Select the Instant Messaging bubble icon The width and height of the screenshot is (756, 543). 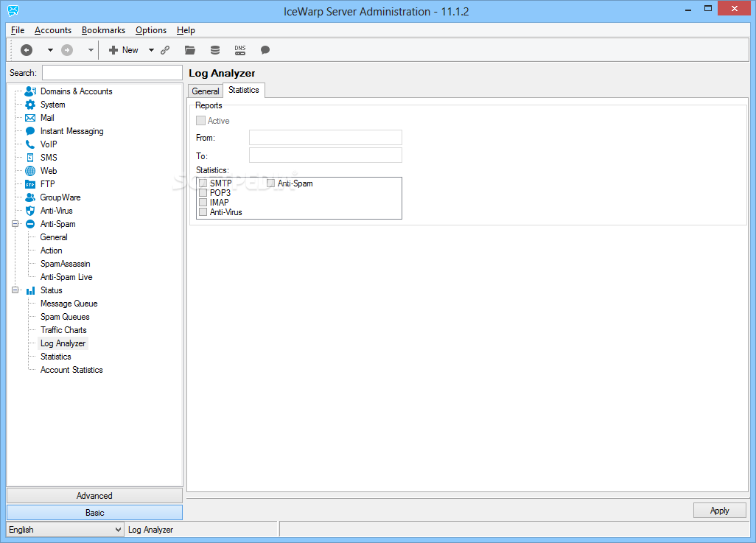tap(30, 131)
